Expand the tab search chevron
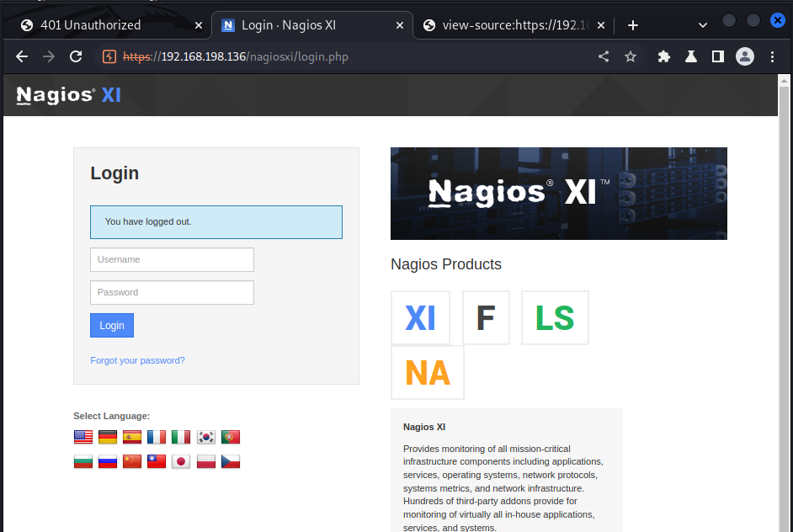Screen dimensions: 793x532 702,25
